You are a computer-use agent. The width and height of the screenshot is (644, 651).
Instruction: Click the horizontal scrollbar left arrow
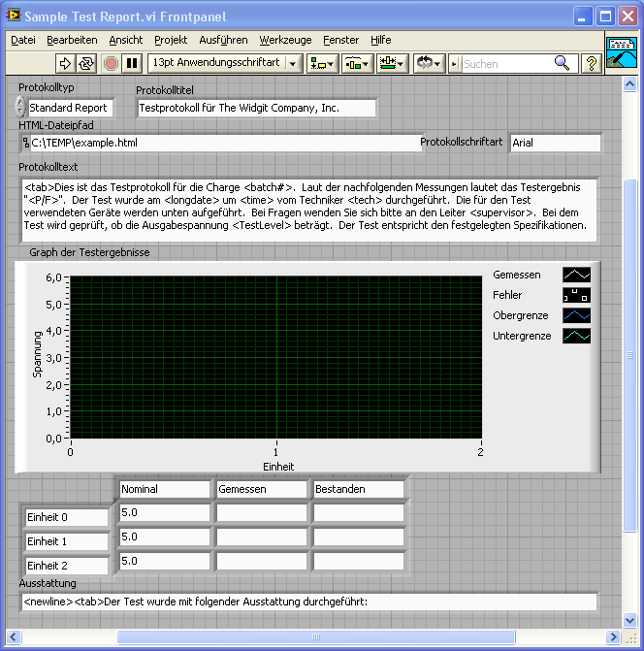[14, 636]
